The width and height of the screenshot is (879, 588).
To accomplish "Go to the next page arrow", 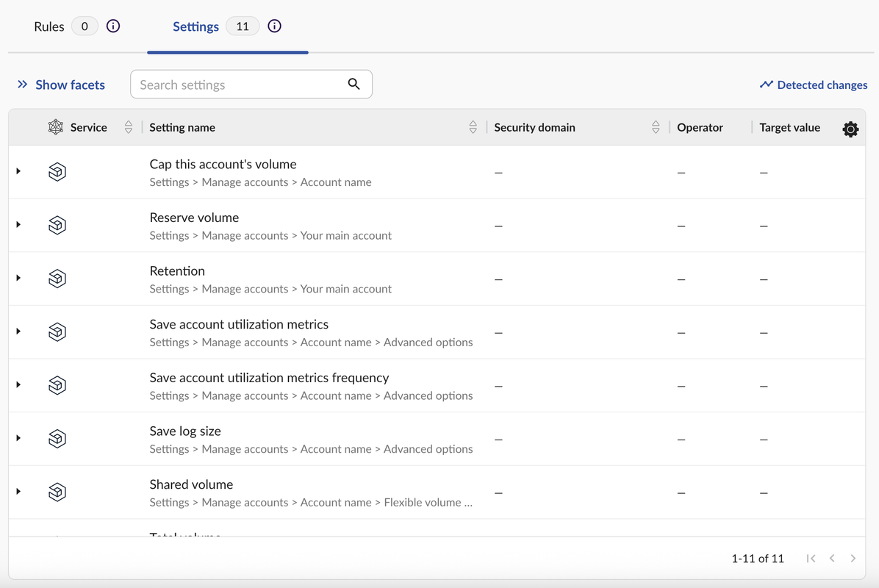I will [x=853, y=559].
